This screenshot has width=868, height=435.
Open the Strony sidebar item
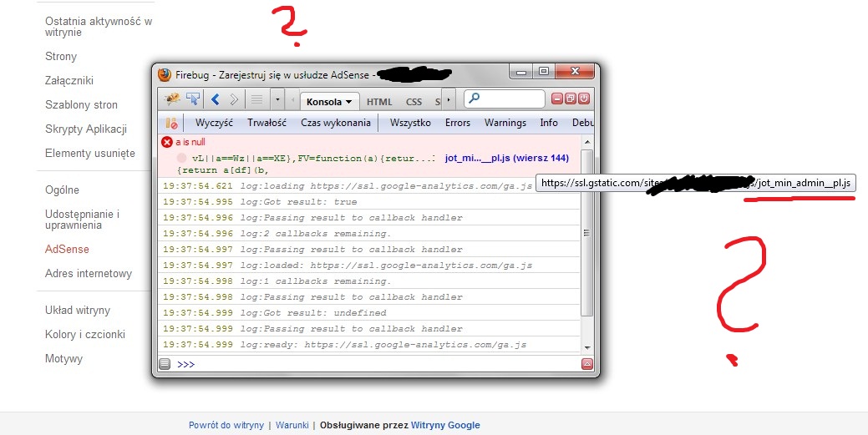[x=61, y=57]
